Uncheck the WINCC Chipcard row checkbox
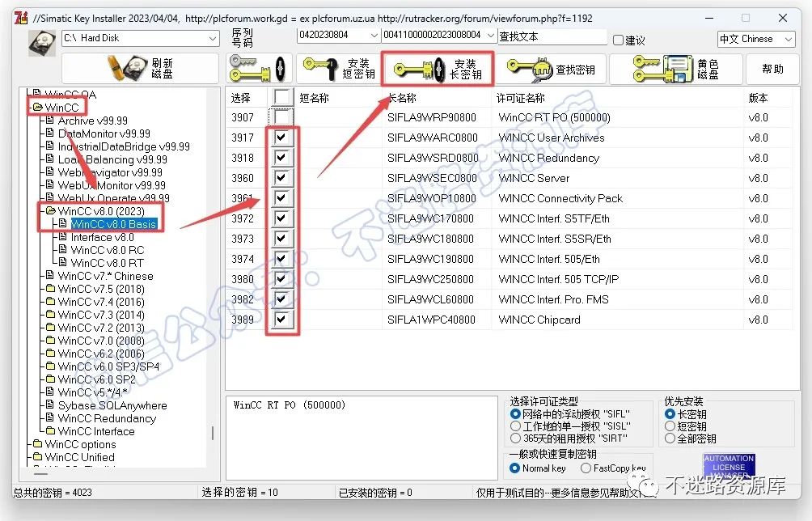 (x=281, y=320)
